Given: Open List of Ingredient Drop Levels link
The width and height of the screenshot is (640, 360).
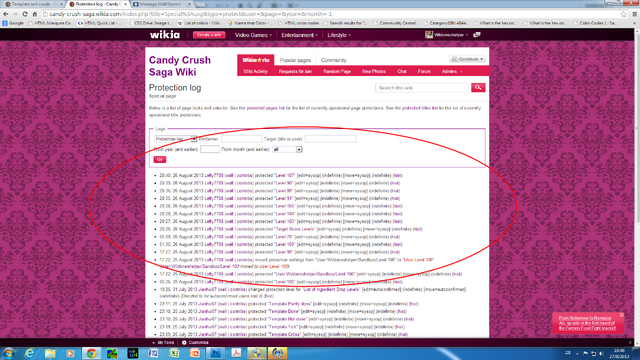Looking at the screenshot, I should click(331, 289).
